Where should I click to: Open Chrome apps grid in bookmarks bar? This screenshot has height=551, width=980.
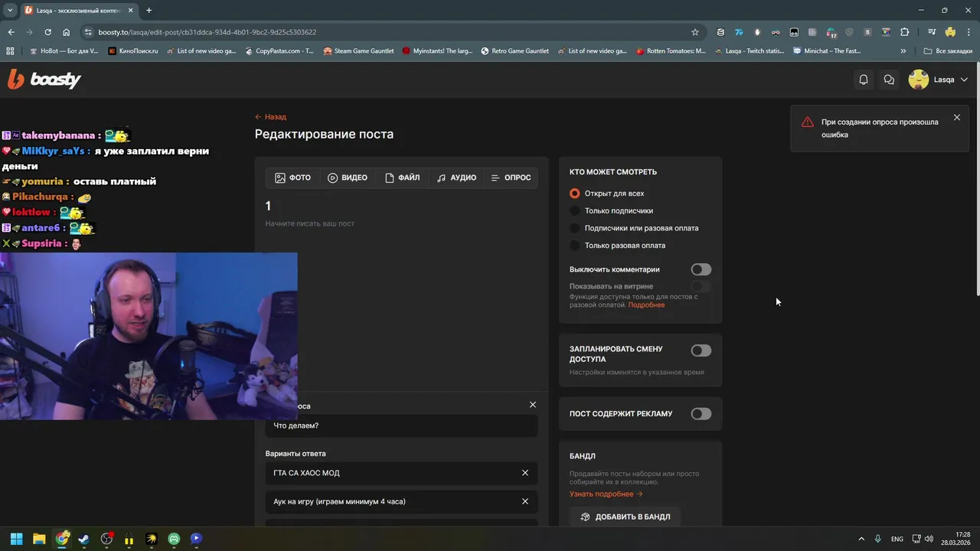click(10, 51)
